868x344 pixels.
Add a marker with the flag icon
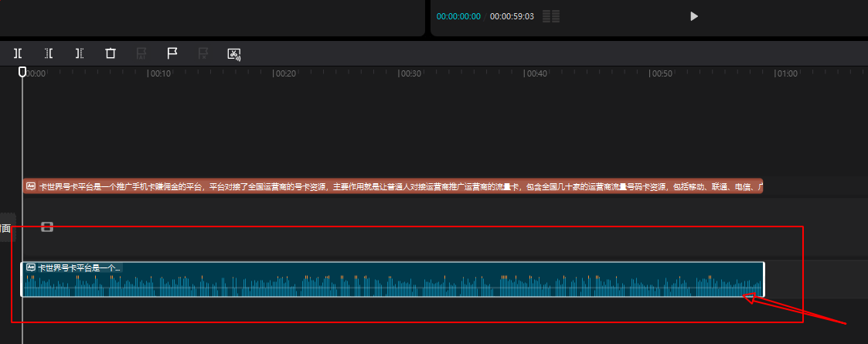point(172,54)
